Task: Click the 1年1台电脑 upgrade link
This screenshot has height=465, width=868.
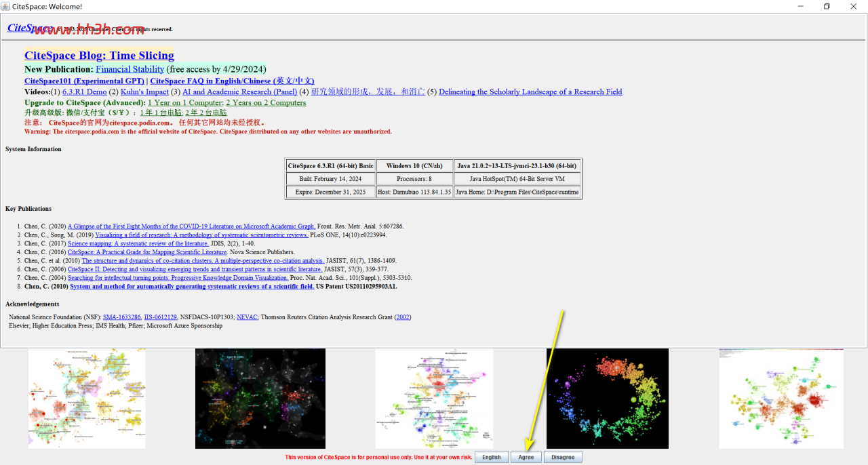Action: (x=160, y=113)
